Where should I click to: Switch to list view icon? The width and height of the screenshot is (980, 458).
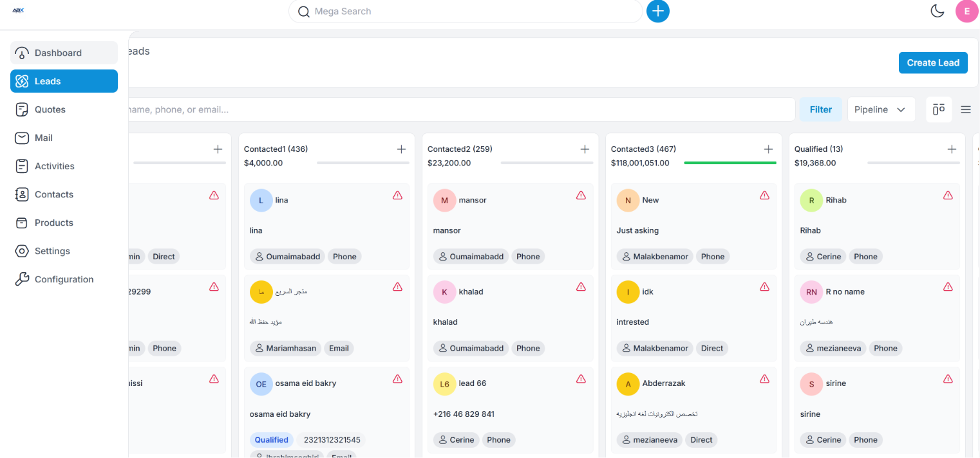click(966, 109)
